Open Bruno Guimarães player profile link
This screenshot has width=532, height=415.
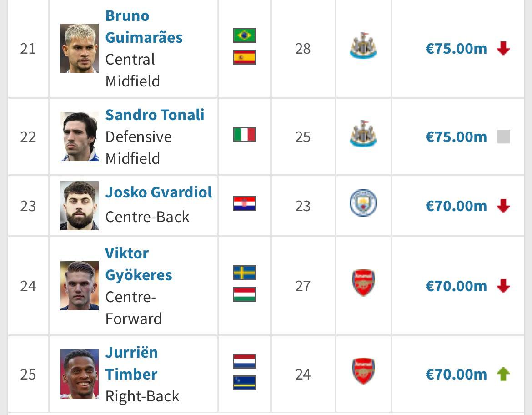pos(144,26)
